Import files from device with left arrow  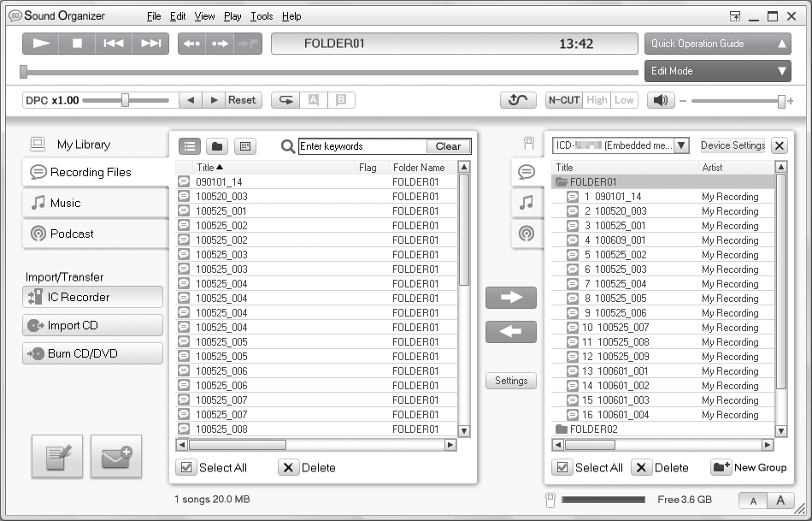(511, 331)
